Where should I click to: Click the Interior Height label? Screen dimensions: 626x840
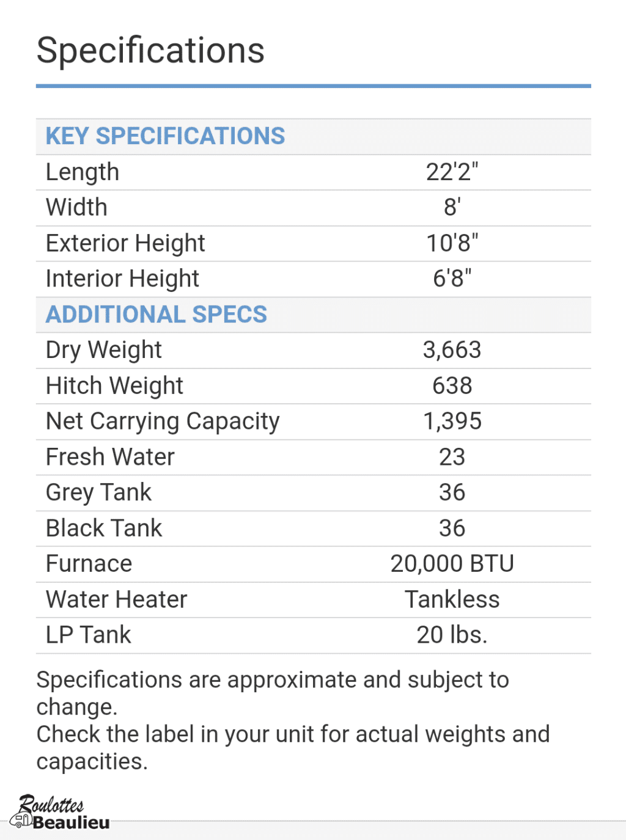(122, 279)
